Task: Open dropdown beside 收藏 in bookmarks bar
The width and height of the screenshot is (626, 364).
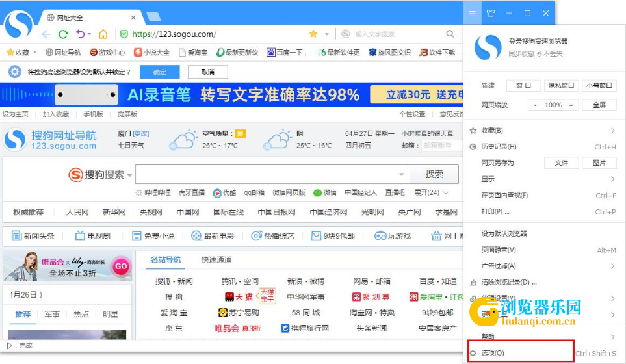Action: 34,52
